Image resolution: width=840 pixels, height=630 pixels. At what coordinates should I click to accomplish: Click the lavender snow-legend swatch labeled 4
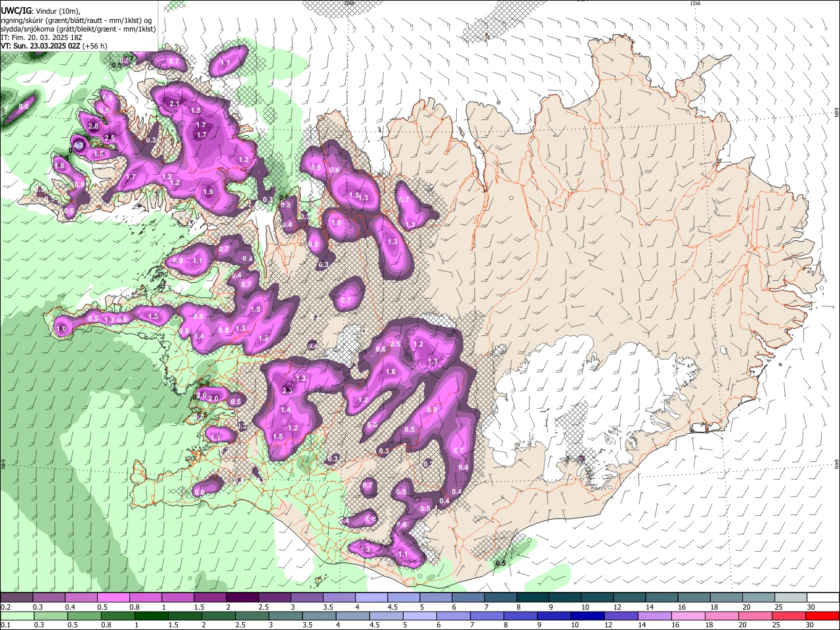pos(371,598)
